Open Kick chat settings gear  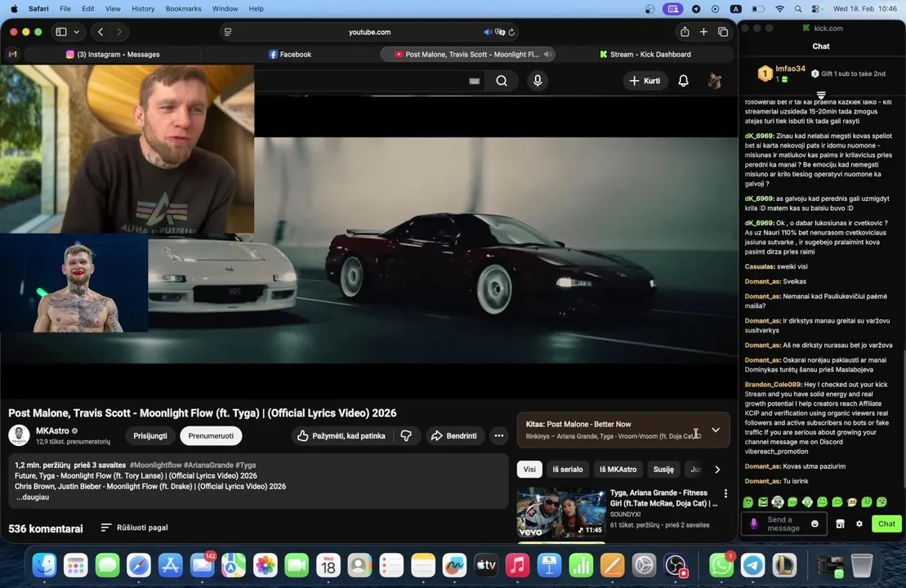click(859, 523)
